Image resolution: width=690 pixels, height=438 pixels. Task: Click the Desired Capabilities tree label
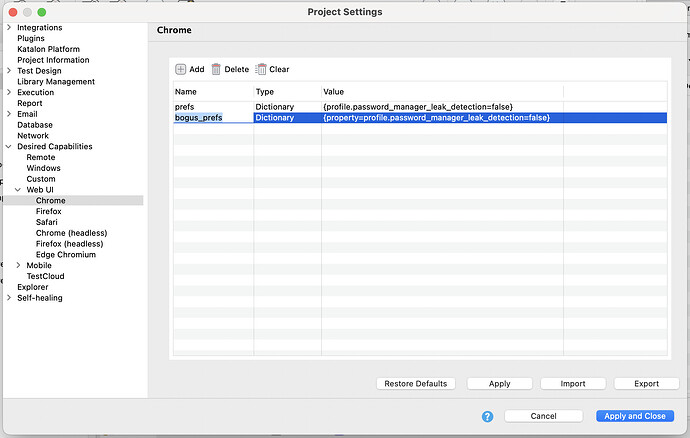coord(55,146)
